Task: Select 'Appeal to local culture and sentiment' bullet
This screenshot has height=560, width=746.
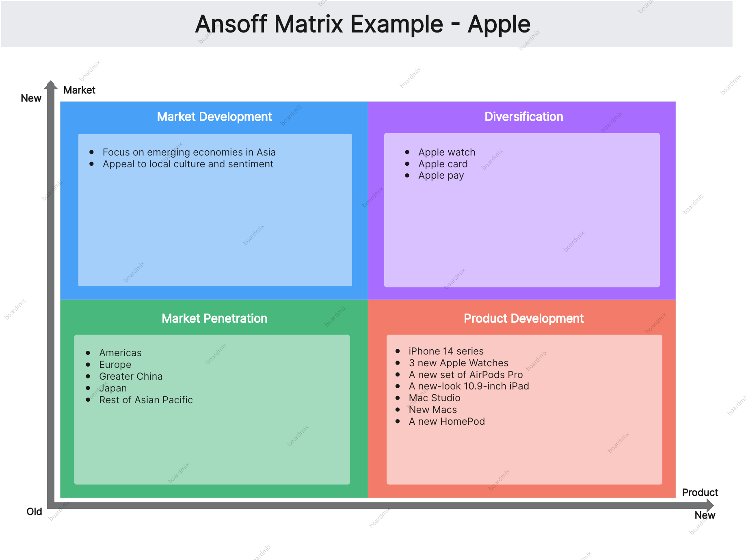Action: pyautogui.click(x=188, y=164)
